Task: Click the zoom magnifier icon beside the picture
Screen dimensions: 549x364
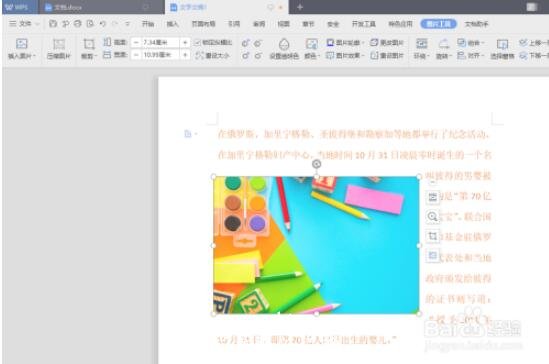Action: pyautogui.click(x=432, y=217)
